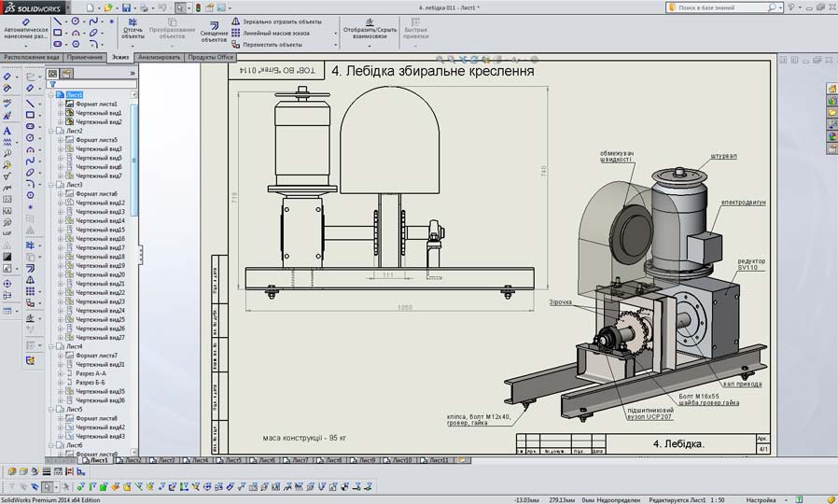Select the Sketch Fillet tool in the ribbon
This screenshot has height=504, width=838.
point(93,44)
